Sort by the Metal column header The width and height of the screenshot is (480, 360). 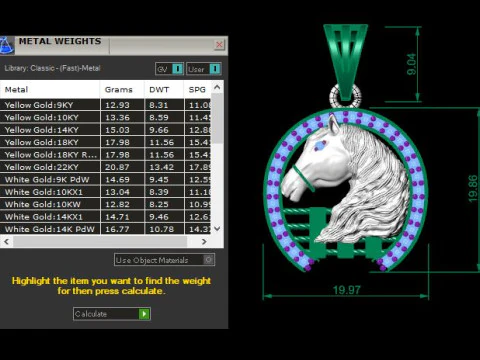pos(50,90)
